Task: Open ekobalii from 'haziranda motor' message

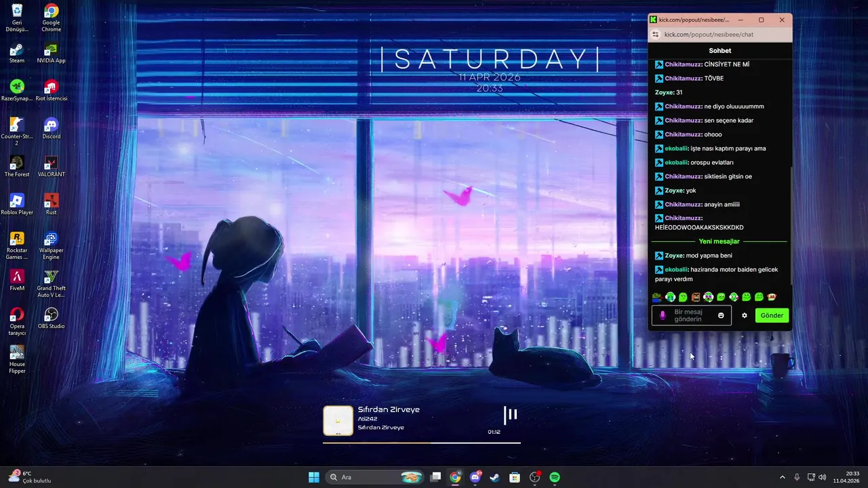Action: 677,270
